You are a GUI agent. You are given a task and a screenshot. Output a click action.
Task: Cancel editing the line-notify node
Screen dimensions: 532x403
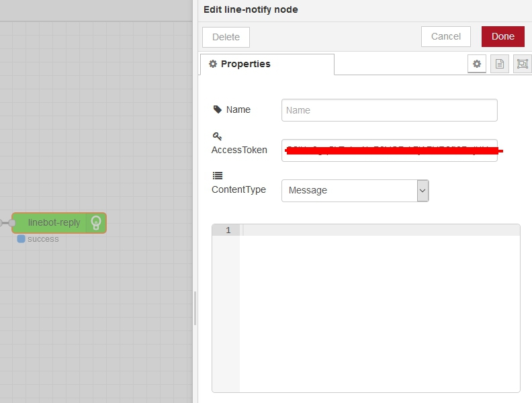pos(446,37)
